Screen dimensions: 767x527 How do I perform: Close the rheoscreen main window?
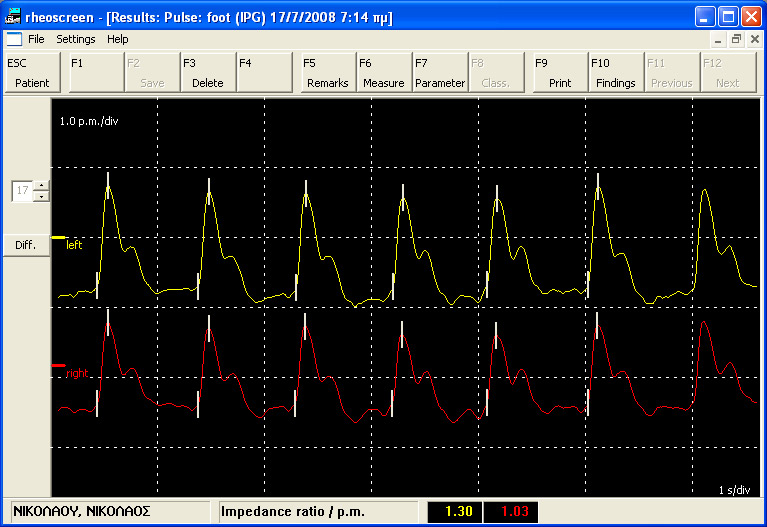(x=751, y=17)
